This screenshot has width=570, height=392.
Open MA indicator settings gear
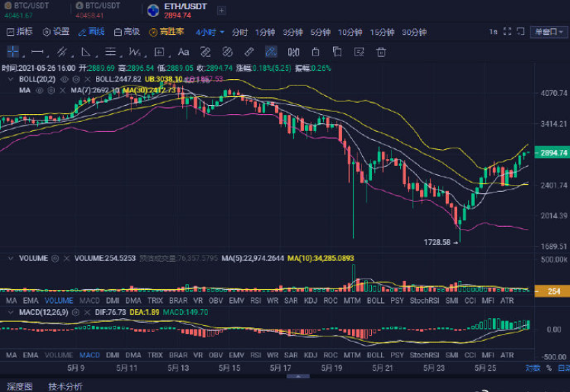coord(51,91)
